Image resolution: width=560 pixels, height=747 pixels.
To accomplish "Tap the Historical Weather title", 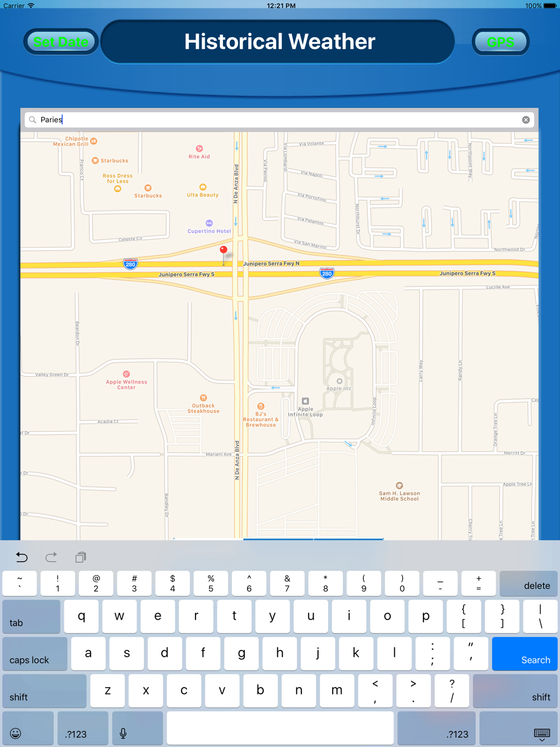I will click(x=280, y=41).
